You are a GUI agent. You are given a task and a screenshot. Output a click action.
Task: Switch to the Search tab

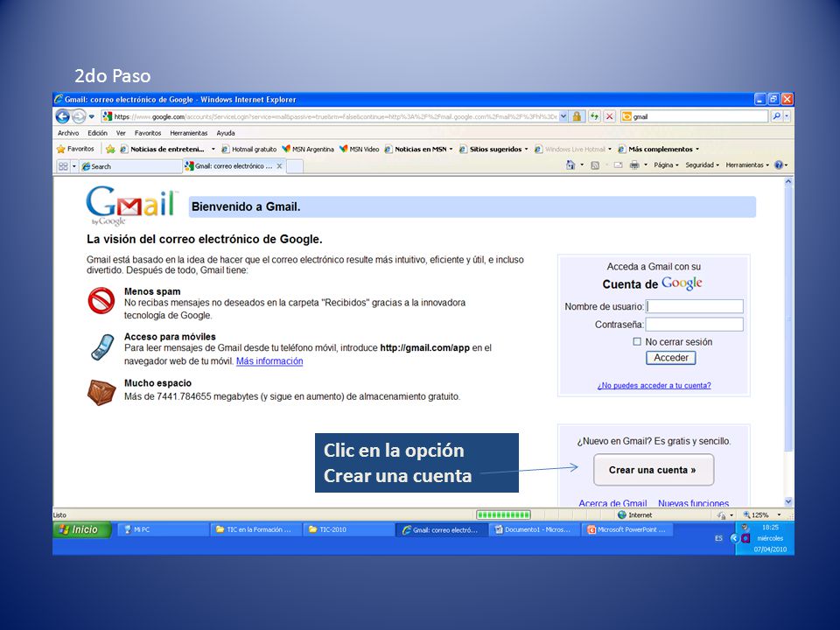pyautogui.click(x=130, y=166)
